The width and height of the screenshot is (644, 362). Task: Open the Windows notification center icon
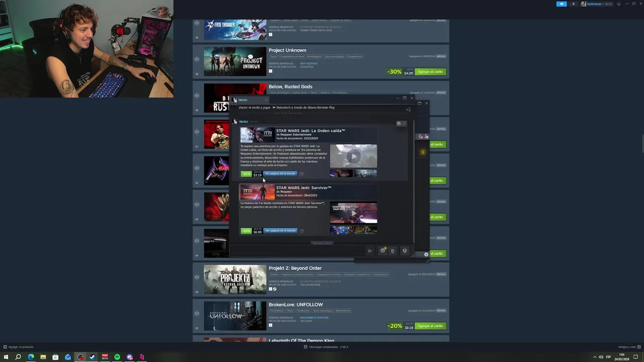tap(636, 357)
